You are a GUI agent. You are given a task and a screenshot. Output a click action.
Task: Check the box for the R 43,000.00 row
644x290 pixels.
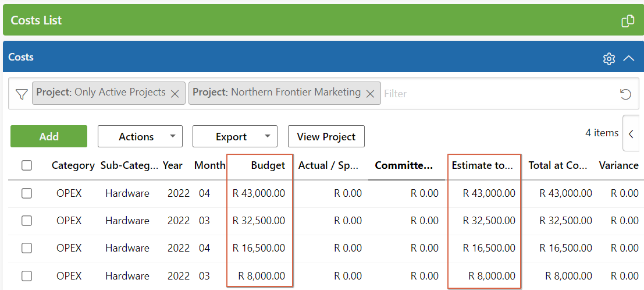pyautogui.click(x=27, y=193)
